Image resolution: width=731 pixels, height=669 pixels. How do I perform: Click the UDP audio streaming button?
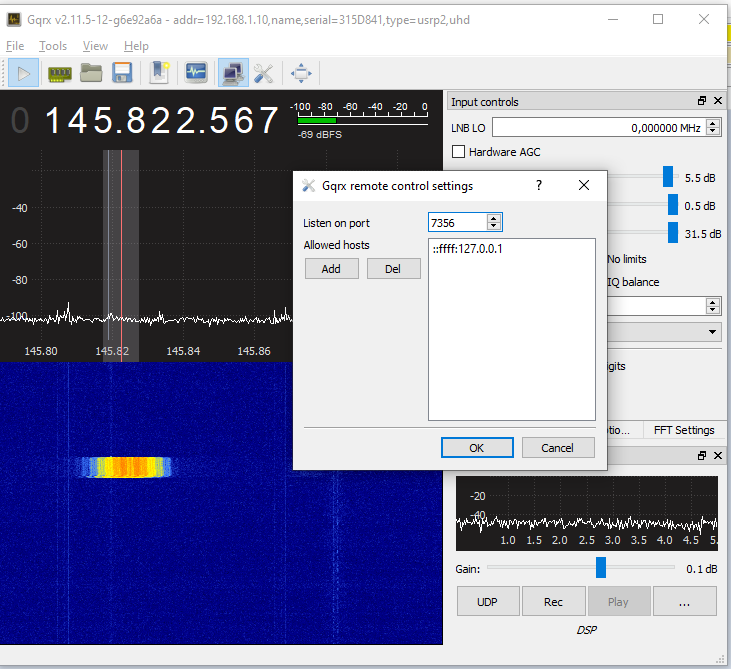(488, 602)
